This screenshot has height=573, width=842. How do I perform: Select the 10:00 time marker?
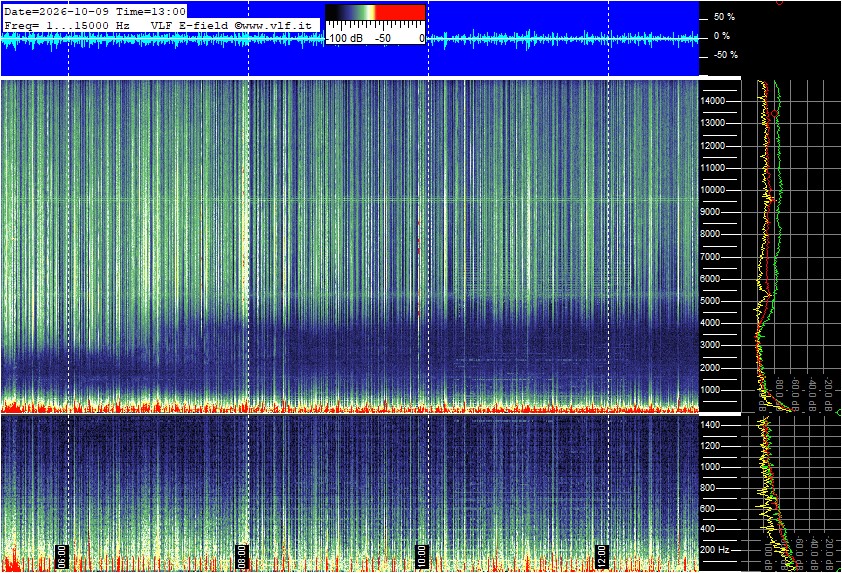tap(422, 557)
